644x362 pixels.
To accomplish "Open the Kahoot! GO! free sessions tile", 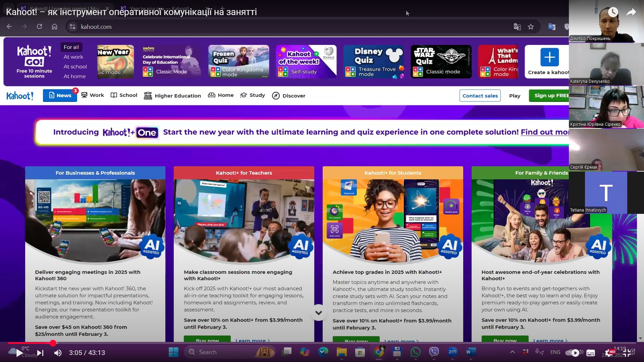I will pos(34,62).
